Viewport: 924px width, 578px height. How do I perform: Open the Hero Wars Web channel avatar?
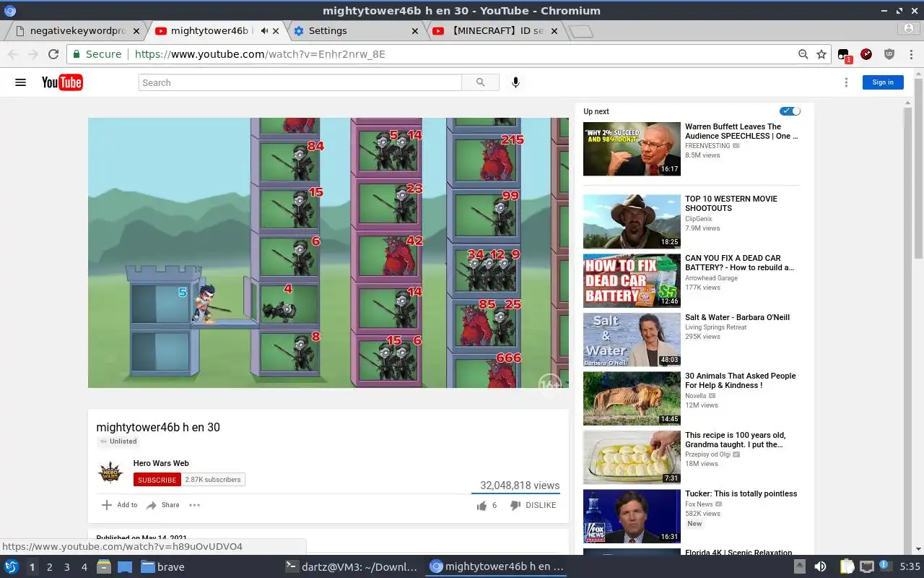(x=110, y=473)
